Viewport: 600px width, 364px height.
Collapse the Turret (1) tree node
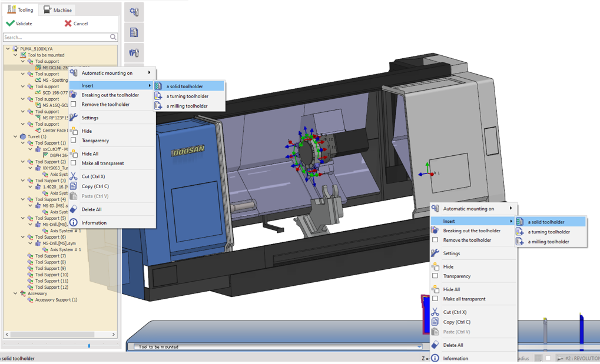[16, 136]
